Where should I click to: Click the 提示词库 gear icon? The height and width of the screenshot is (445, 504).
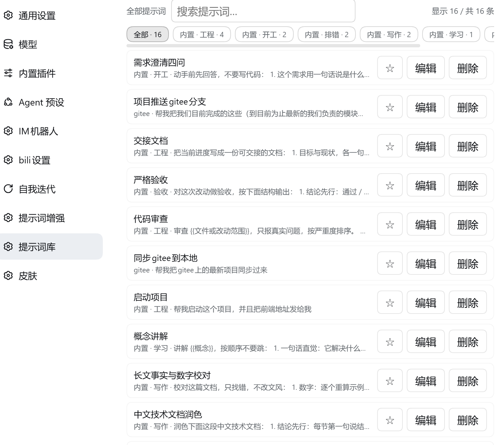[x=8, y=246]
